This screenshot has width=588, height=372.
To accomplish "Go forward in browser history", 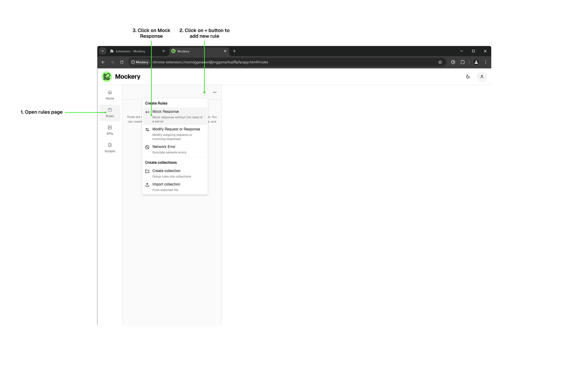I will click(112, 62).
